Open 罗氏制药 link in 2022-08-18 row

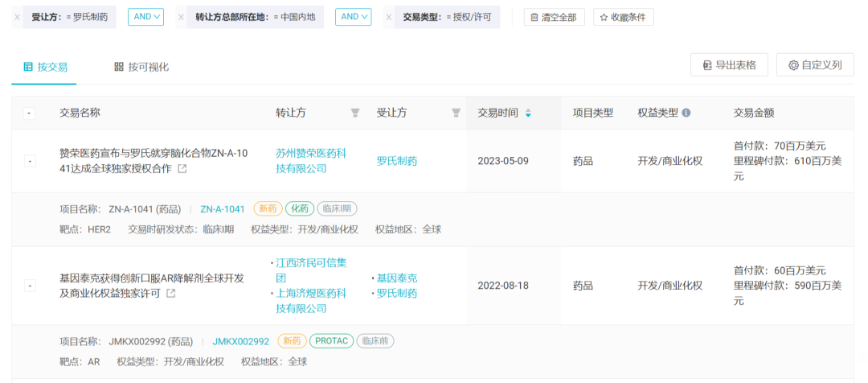coord(397,294)
